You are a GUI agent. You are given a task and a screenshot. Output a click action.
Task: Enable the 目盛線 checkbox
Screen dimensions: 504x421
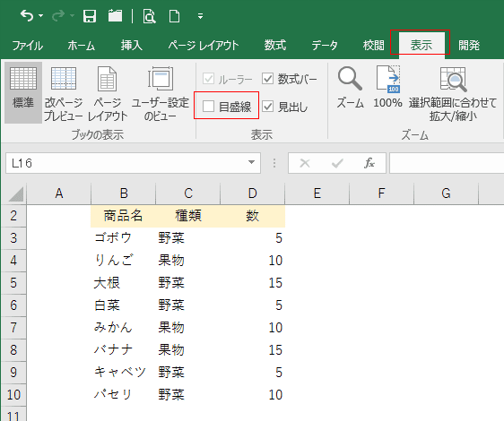(x=208, y=106)
